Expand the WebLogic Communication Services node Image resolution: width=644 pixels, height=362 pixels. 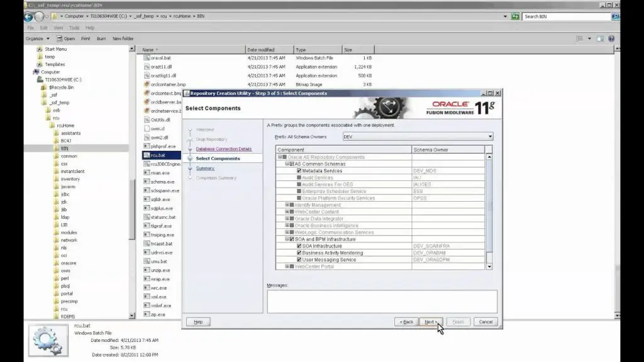[287, 233]
